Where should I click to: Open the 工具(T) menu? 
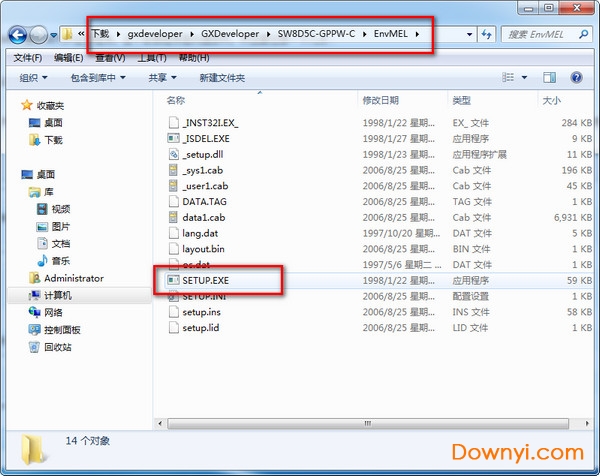point(152,58)
